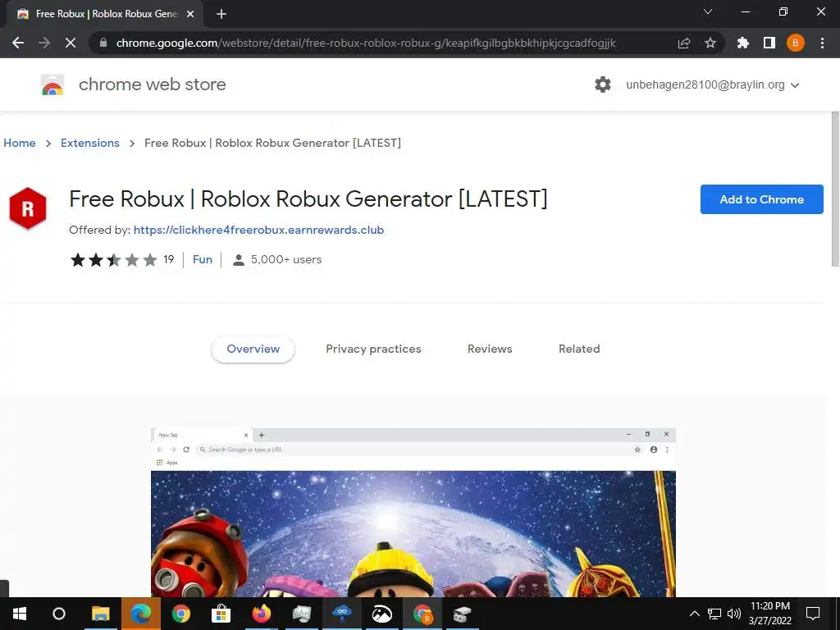Open the tab search dropdown arrow
840x630 pixels.
pyautogui.click(x=708, y=11)
